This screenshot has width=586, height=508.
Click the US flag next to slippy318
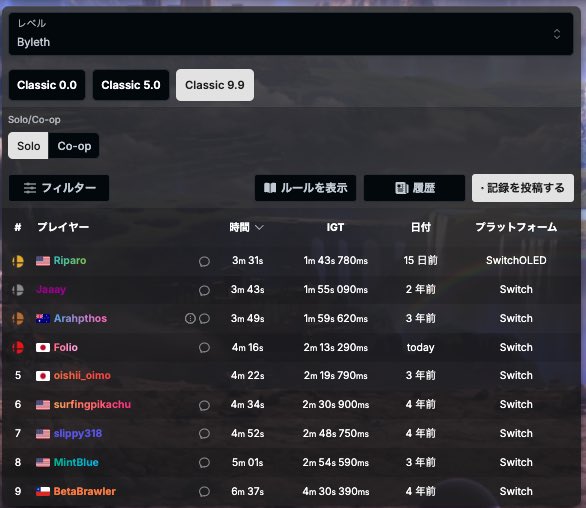(x=43, y=434)
